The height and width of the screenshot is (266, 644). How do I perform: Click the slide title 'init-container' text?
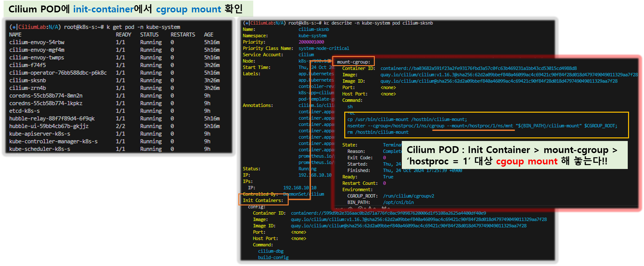click(x=103, y=9)
